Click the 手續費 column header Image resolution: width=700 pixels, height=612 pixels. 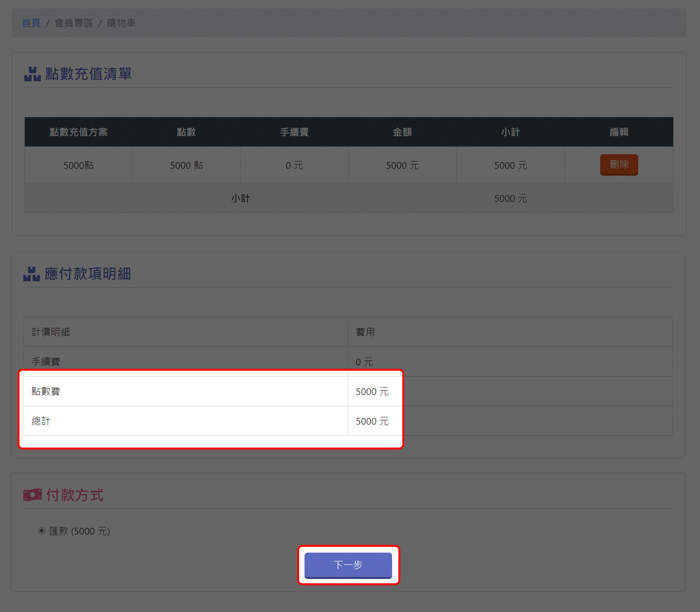coord(294,132)
